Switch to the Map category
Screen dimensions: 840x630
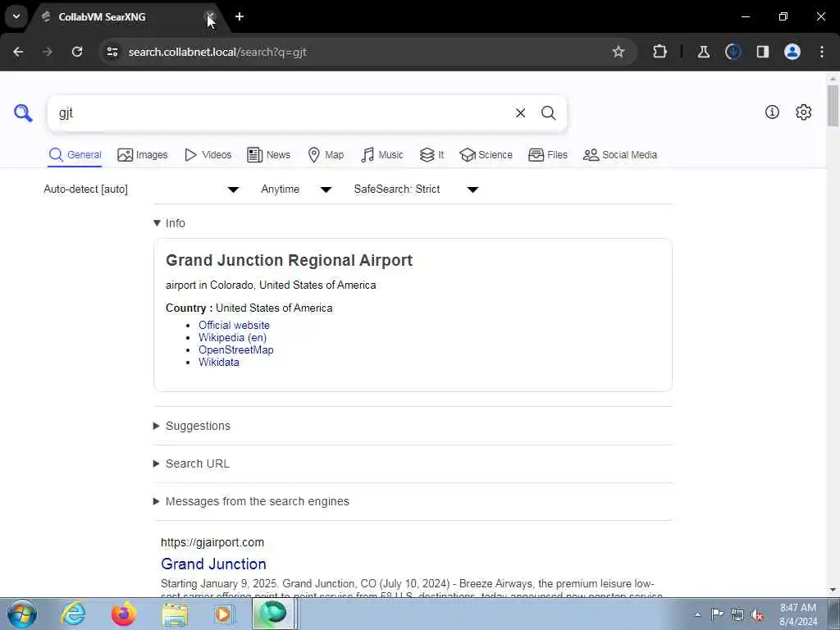pos(326,155)
